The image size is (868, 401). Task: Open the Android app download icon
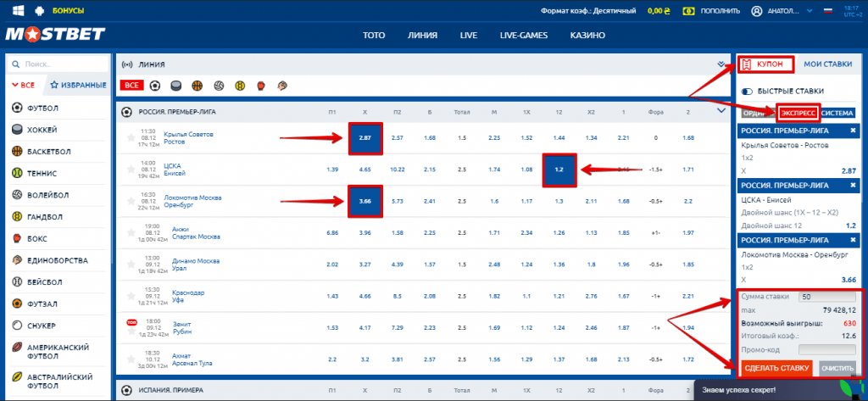(39, 10)
